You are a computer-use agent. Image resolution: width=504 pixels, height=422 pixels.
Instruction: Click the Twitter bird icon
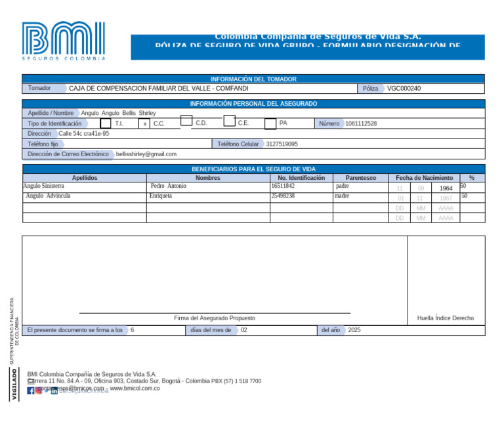47,390
